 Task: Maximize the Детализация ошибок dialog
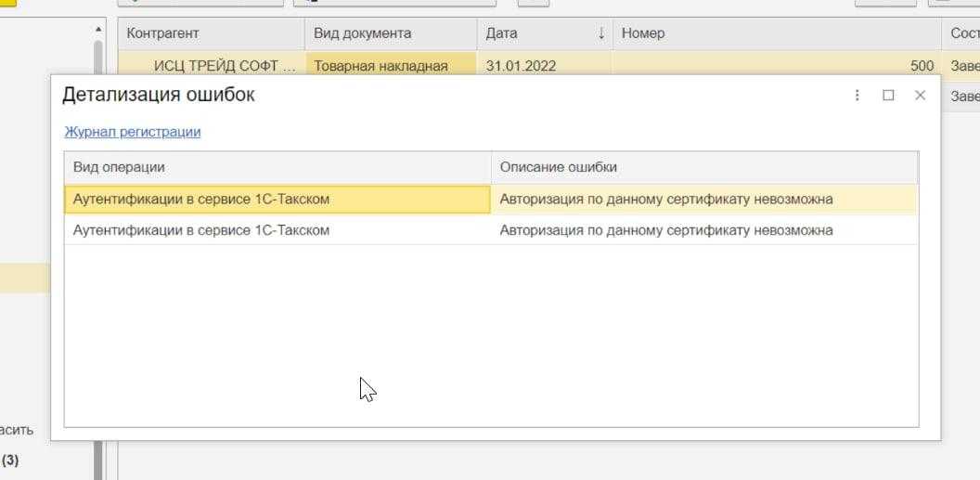[x=888, y=95]
